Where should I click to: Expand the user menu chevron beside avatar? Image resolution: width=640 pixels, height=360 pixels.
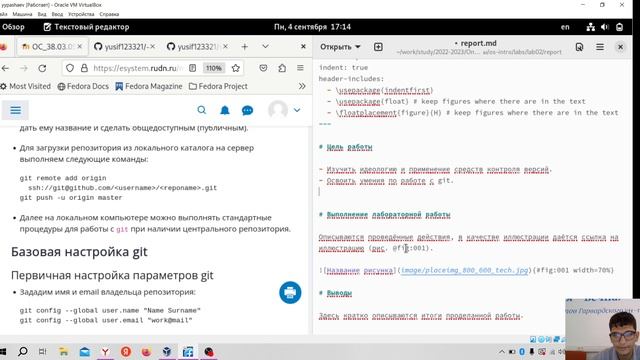(297, 110)
